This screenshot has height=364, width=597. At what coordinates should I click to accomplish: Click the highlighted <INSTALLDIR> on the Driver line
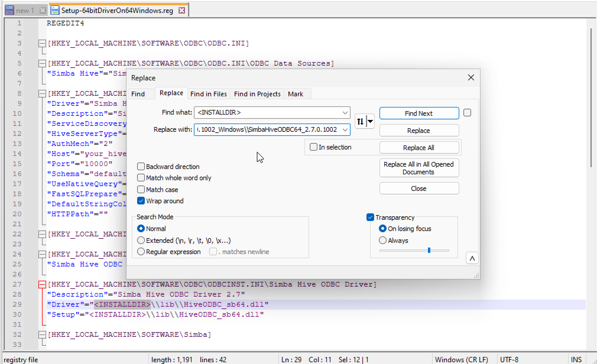[122, 305]
